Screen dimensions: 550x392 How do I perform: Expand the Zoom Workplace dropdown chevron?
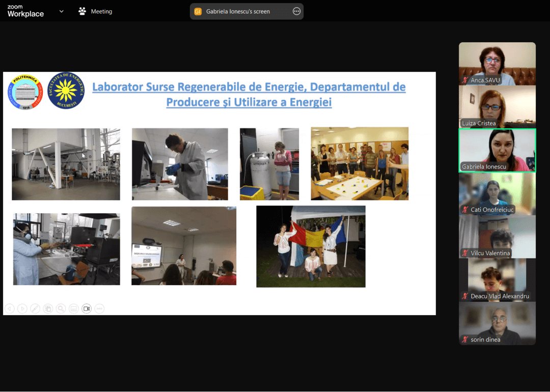click(x=62, y=11)
